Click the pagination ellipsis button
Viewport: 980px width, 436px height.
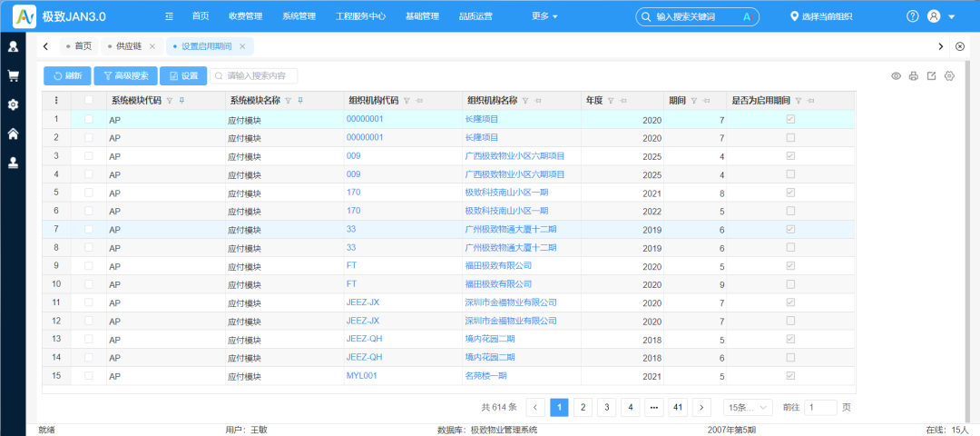653,407
